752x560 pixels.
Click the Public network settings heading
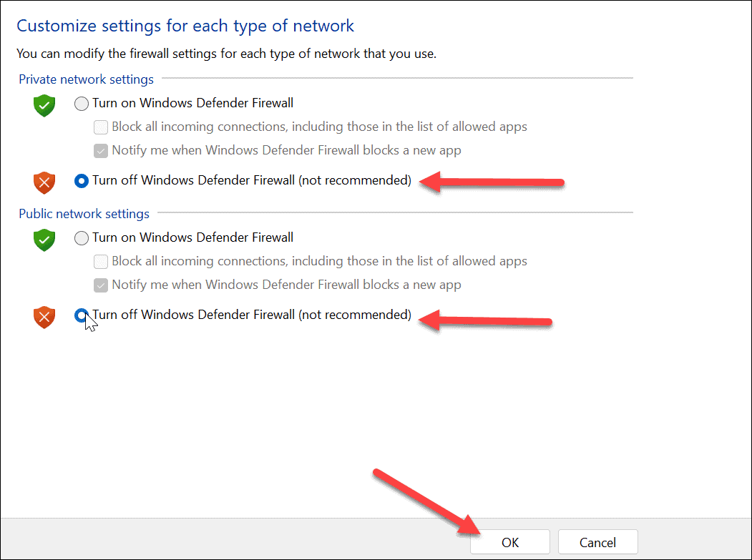[84, 213]
